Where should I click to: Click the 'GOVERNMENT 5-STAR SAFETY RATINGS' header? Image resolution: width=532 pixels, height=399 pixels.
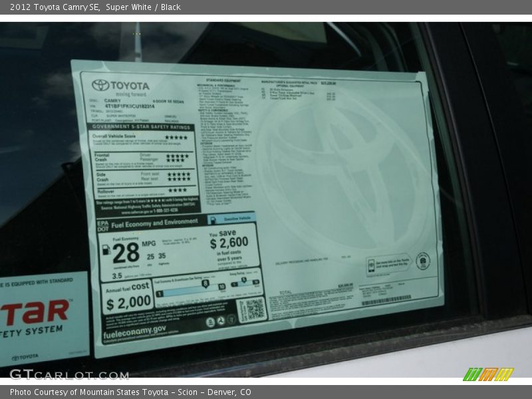(x=141, y=127)
